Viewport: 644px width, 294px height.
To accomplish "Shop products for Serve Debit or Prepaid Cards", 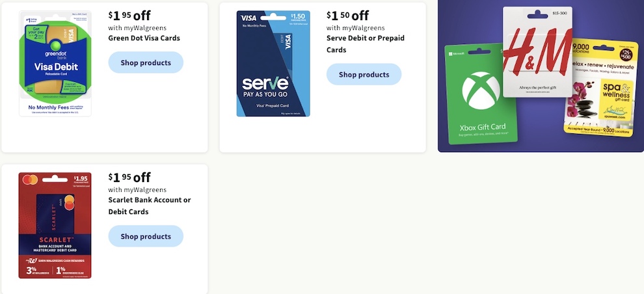I will [x=364, y=74].
